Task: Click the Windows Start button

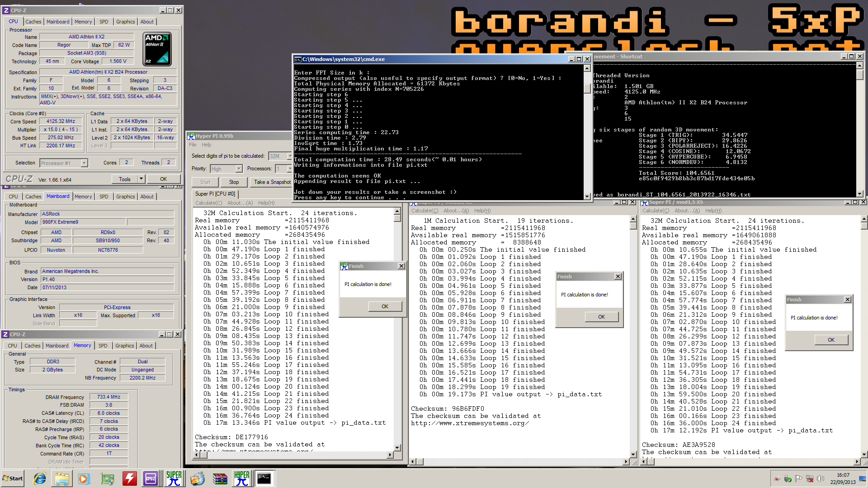Action: (13, 478)
